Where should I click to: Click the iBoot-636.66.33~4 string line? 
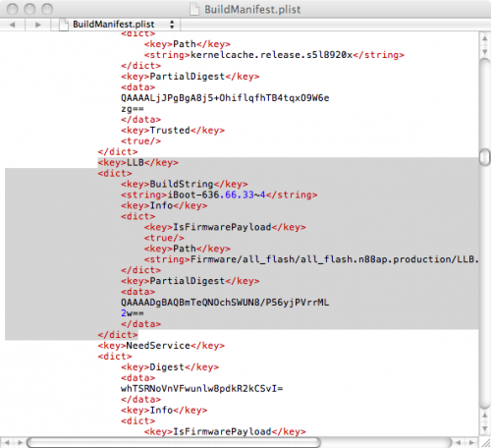coord(219,195)
